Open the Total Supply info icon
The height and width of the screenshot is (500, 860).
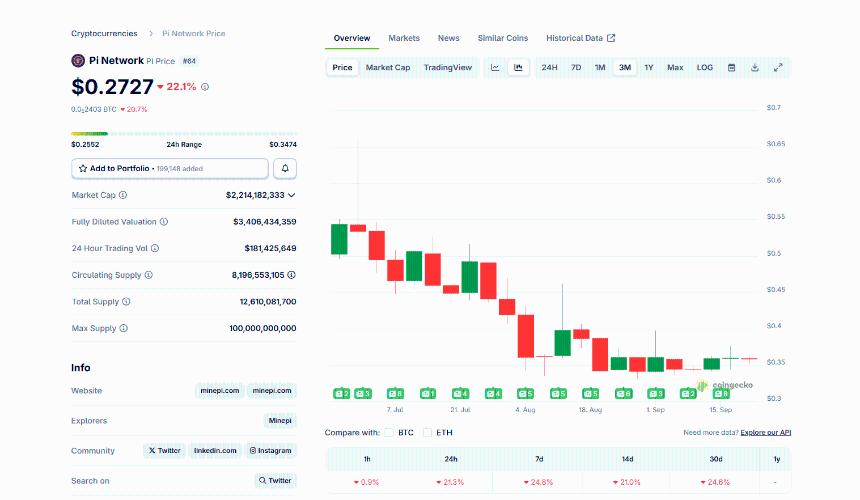[126, 302]
